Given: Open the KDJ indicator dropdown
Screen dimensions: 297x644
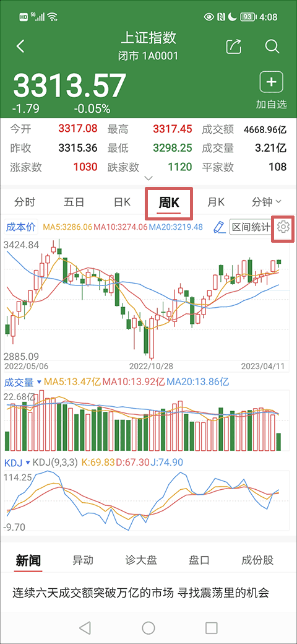Looking at the screenshot, I should coord(17,463).
